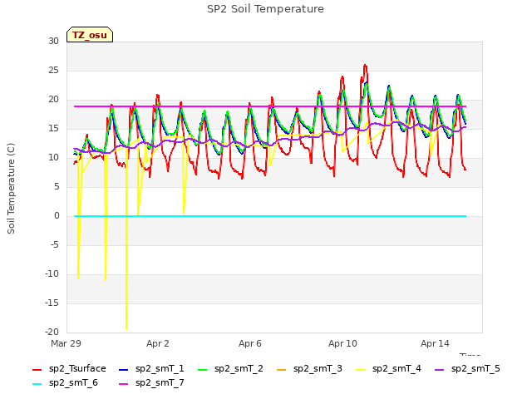Image resolution: width=532 pixels, height=399 pixels.
Task: Click the green sp2_smT_2 legend swatch
Action: [203, 369]
